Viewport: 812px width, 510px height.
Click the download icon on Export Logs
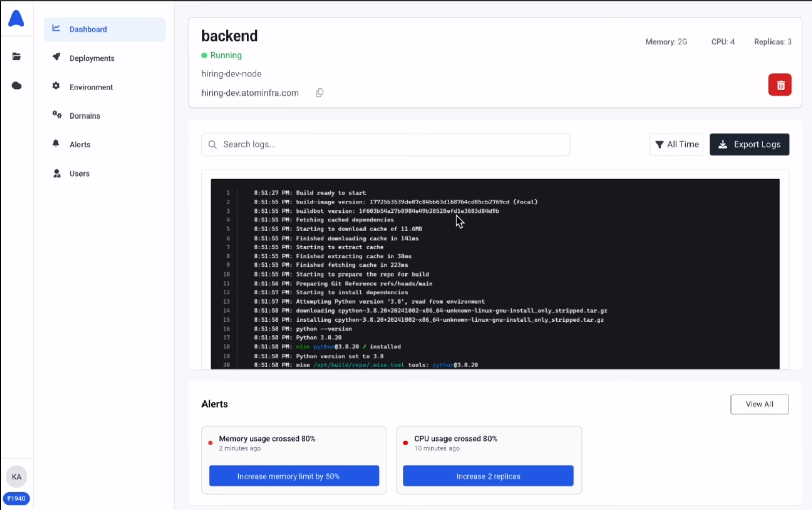tap(723, 144)
